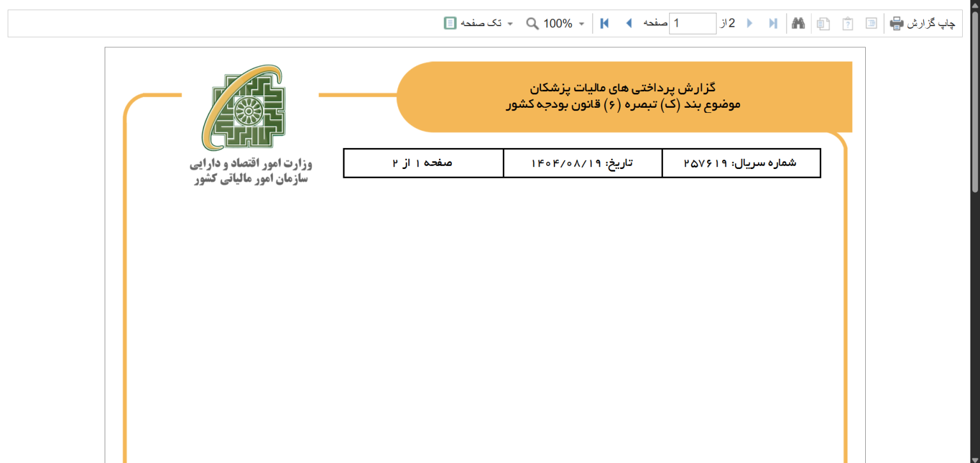Click the printer icon in the toolbar
The height and width of the screenshot is (463, 980).
tap(896, 24)
